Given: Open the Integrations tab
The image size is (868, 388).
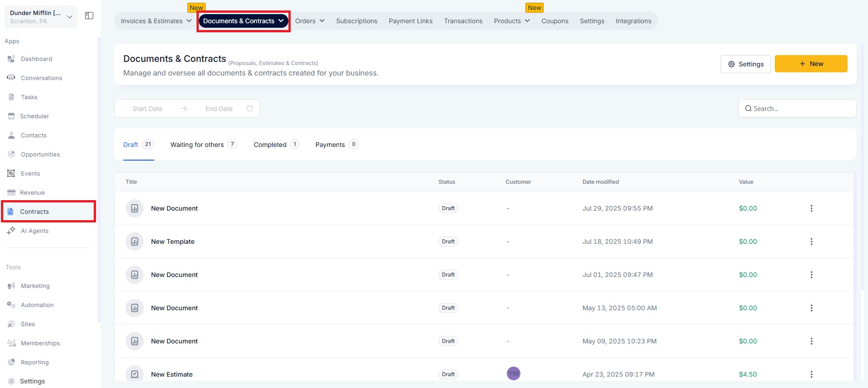Looking at the screenshot, I should [x=633, y=21].
